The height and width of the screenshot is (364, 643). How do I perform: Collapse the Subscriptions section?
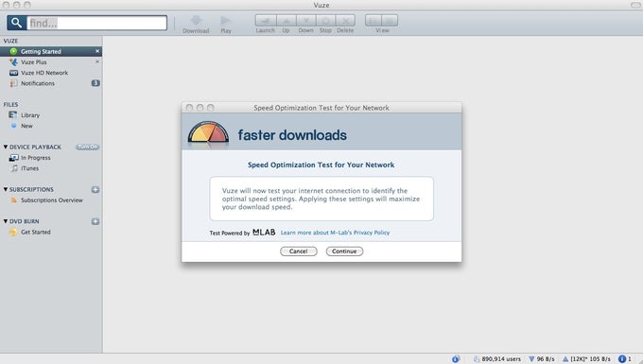[x=6, y=189]
